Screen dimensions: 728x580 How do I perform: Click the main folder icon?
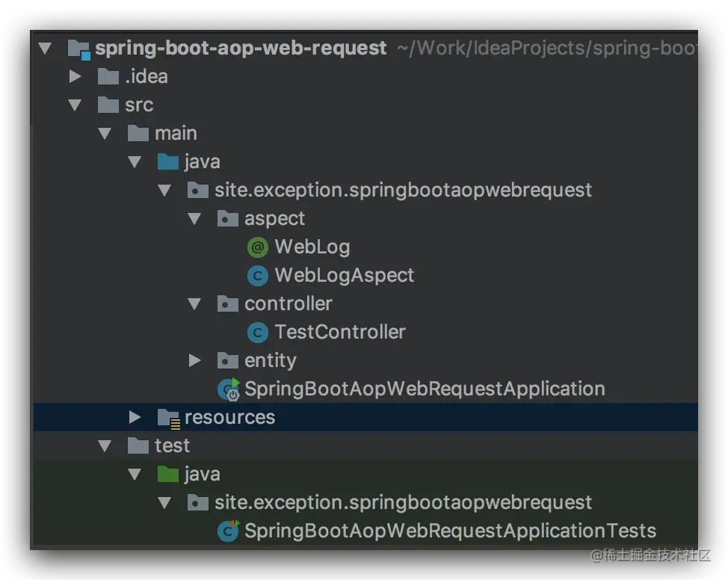point(138,133)
